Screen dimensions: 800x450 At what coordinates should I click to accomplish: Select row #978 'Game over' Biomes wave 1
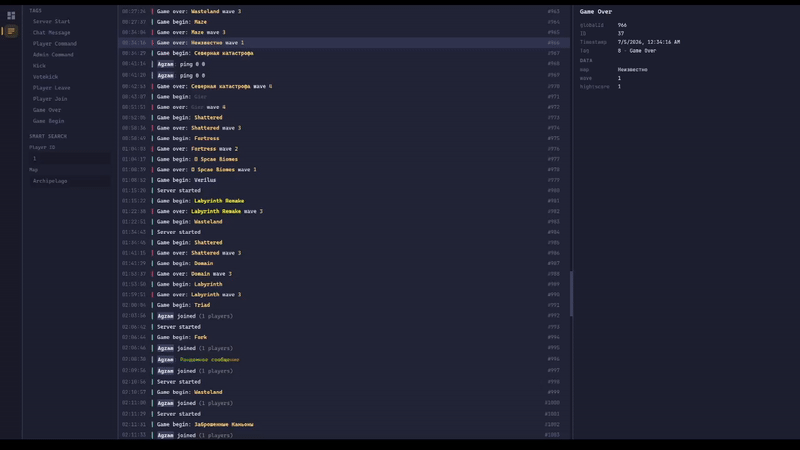point(344,169)
